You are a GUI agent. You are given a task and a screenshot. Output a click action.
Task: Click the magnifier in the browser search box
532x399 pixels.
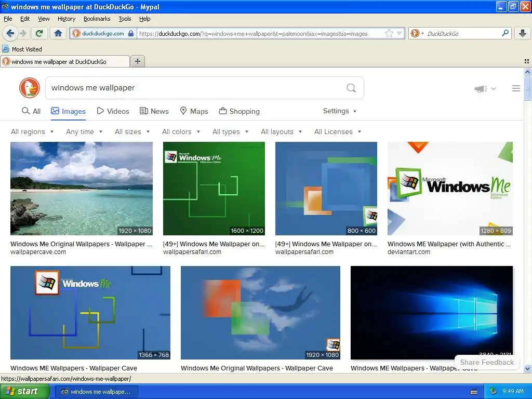tap(505, 33)
